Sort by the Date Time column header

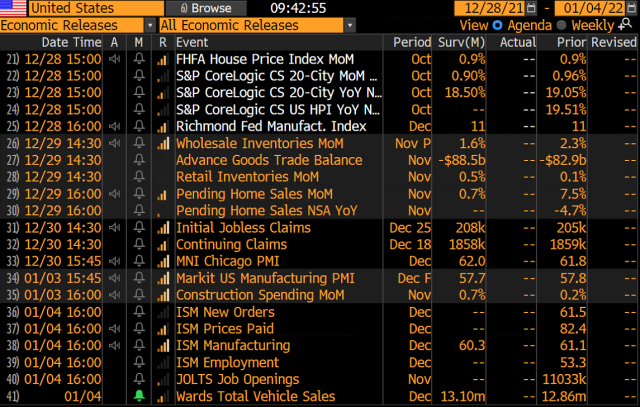(x=71, y=42)
